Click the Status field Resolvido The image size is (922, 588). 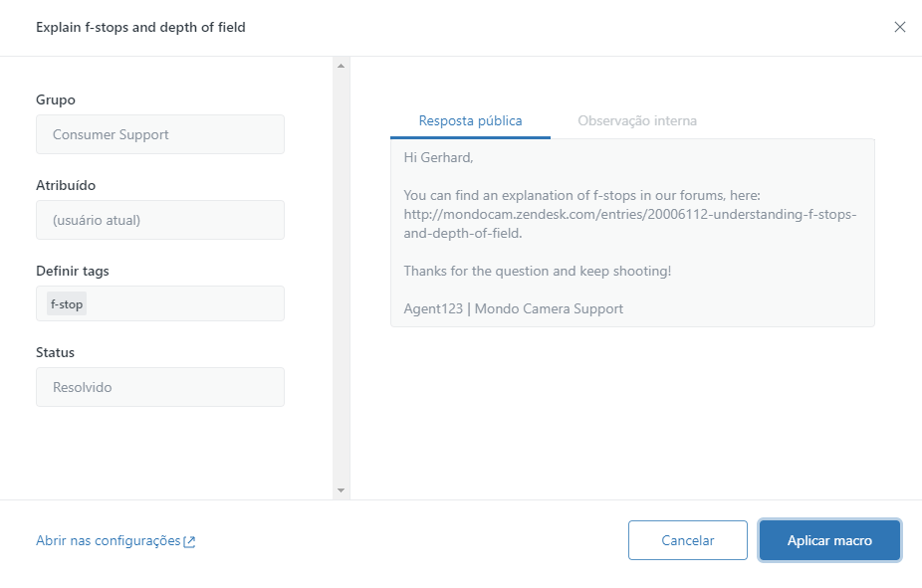(x=160, y=387)
